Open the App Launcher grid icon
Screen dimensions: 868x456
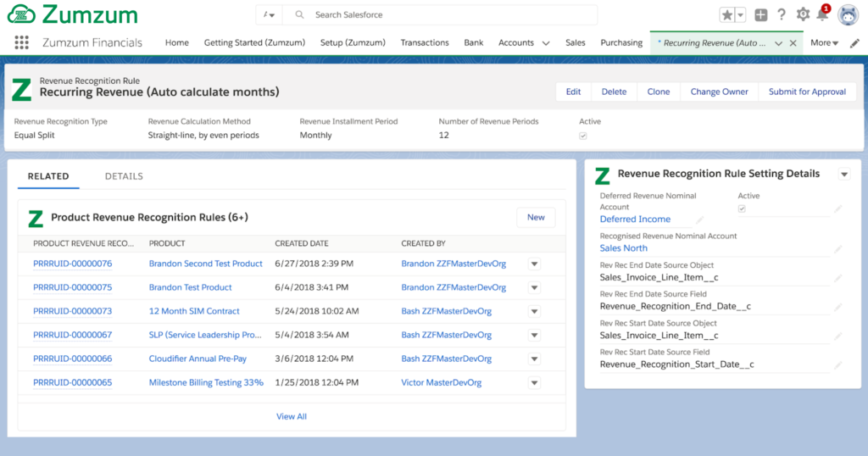click(x=21, y=42)
